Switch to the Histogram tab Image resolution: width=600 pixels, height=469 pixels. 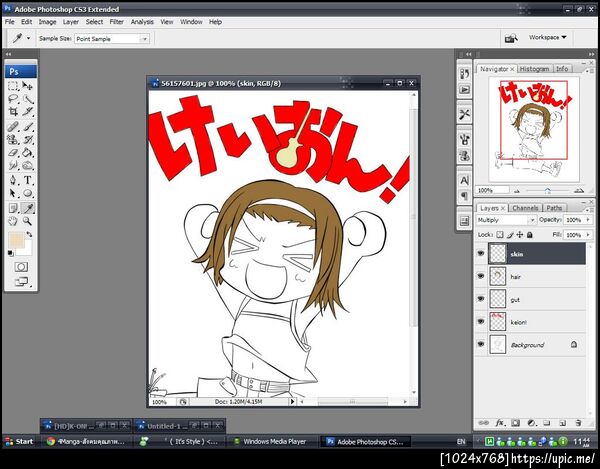[535, 69]
